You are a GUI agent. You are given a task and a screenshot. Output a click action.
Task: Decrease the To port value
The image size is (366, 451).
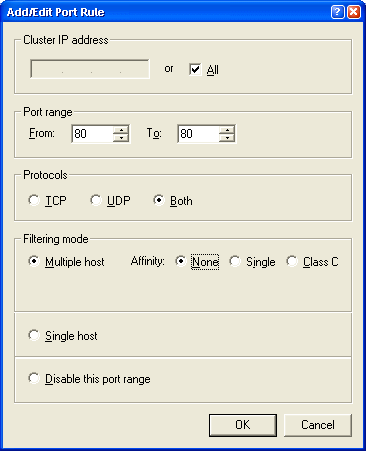click(x=227, y=137)
